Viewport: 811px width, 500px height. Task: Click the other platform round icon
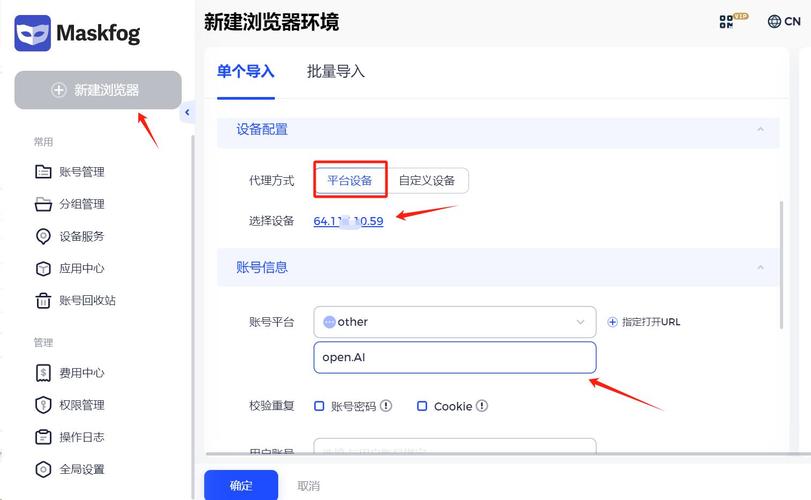[329, 322]
